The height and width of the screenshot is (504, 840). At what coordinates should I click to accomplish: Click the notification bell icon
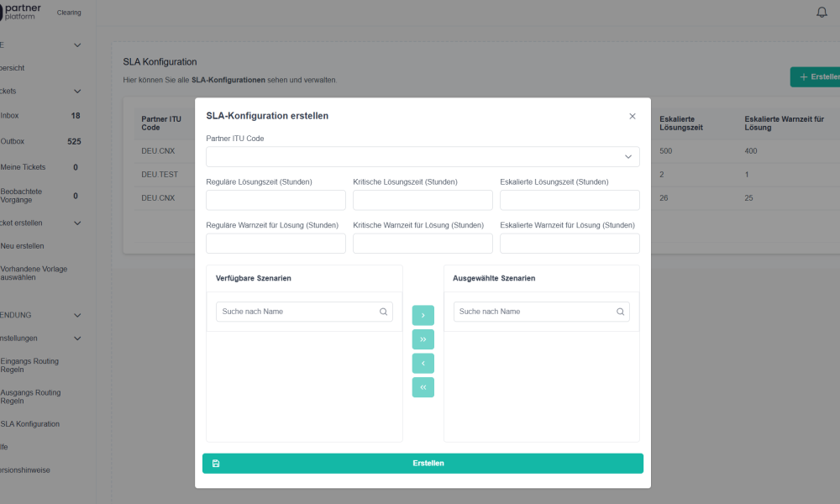point(822,12)
